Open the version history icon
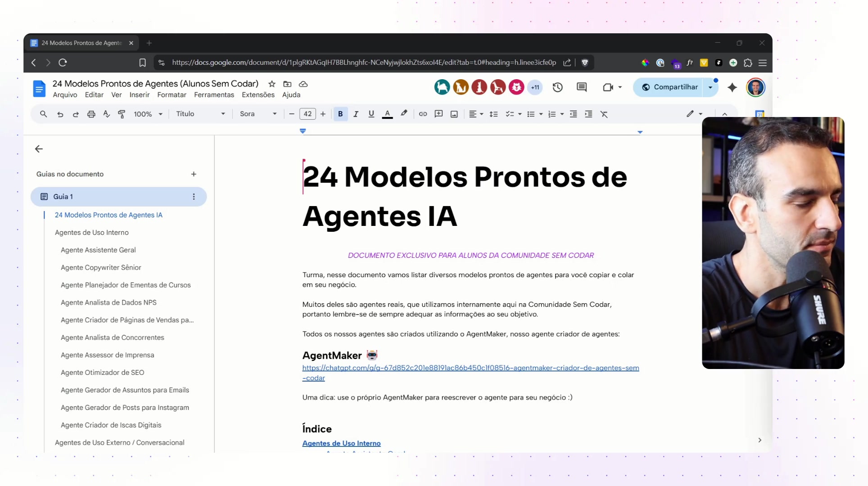 [x=557, y=87]
